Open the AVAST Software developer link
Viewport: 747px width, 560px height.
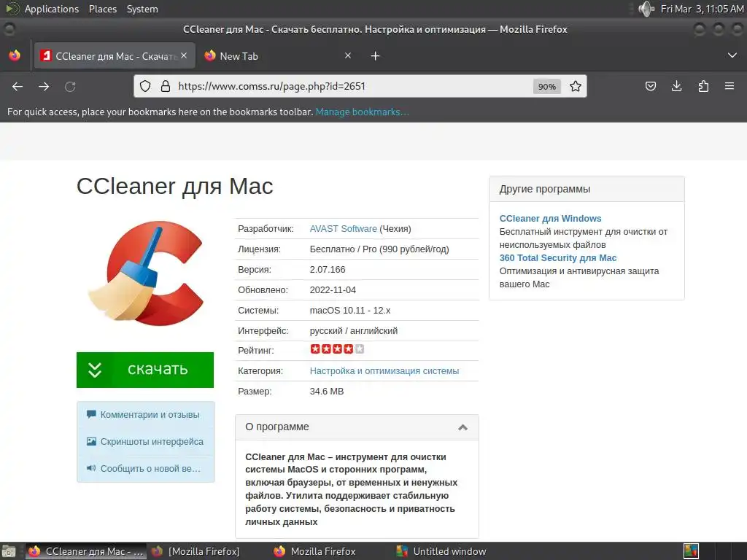pos(343,228)
